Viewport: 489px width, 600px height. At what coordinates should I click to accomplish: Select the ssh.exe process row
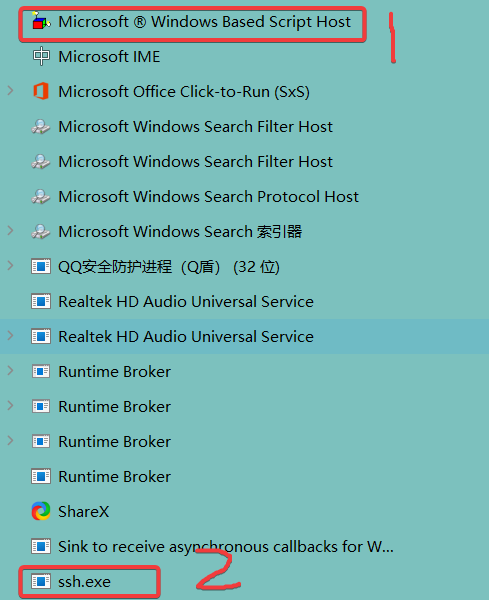[244, 582]
